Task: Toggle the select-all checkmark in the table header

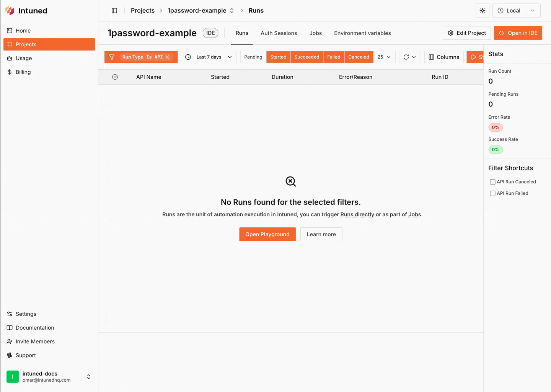Action: point(115,77)
